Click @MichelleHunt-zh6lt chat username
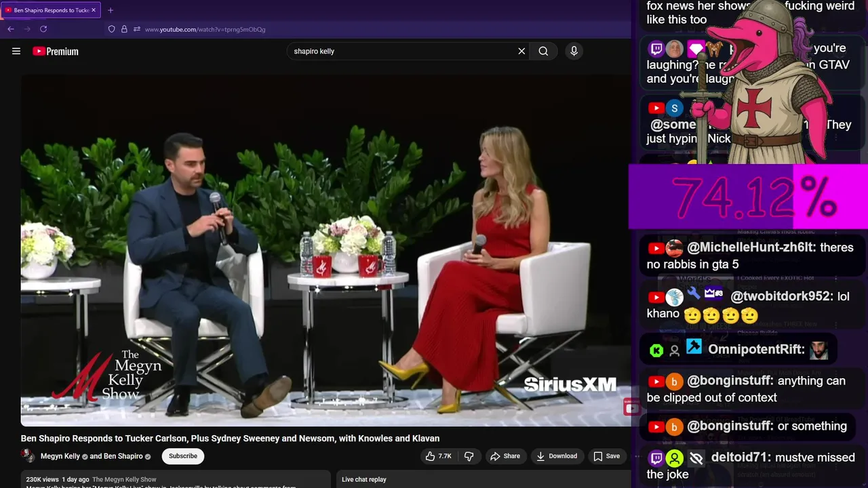The image size is (868, 488). tap(751, 247)
